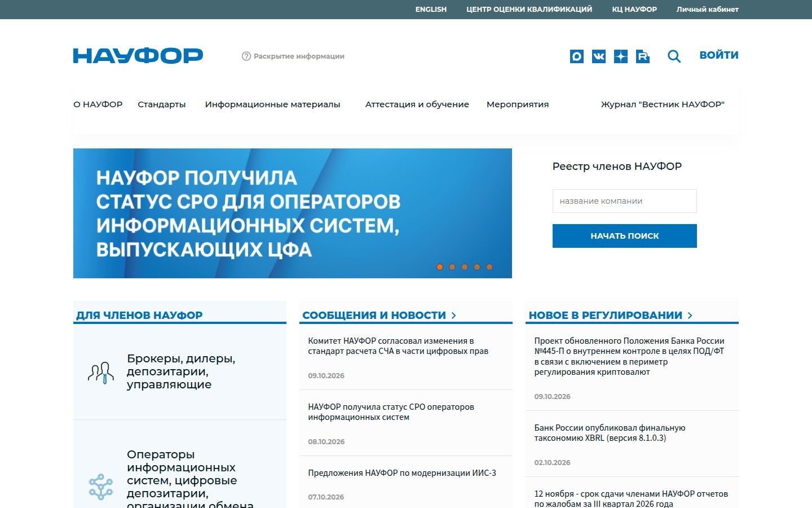Click the people icon beside Брокеры, дилеры
This screenshot has height=508, width=812.
pos(101,373)
